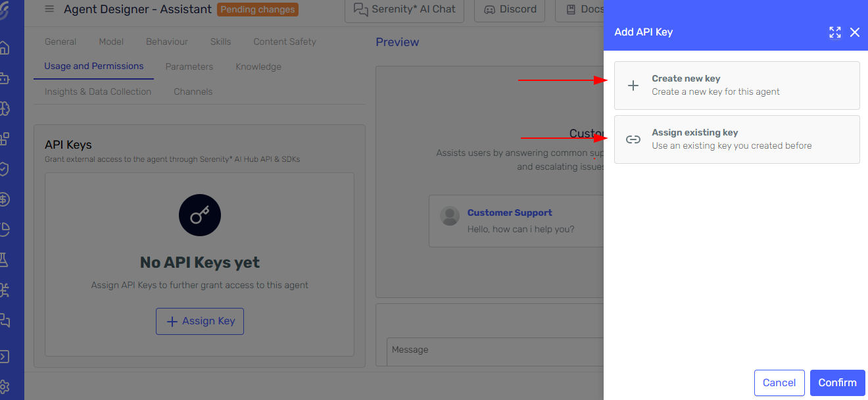Viewport: 868px width, 400px height.
Task: Select the Create new key option
Action: pyautogui.click(x=736, y=86)
